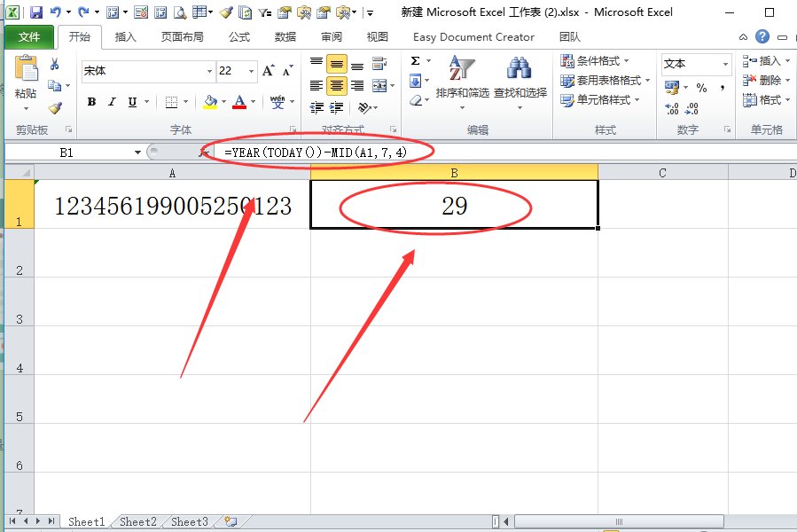Click the merge and center icon
Image resolution: width=797 pixels, height=532 pixels.
[379, 86]
